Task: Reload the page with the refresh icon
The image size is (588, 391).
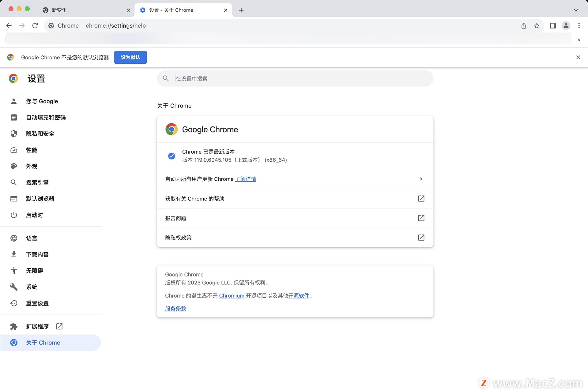Action: (35, 26)
